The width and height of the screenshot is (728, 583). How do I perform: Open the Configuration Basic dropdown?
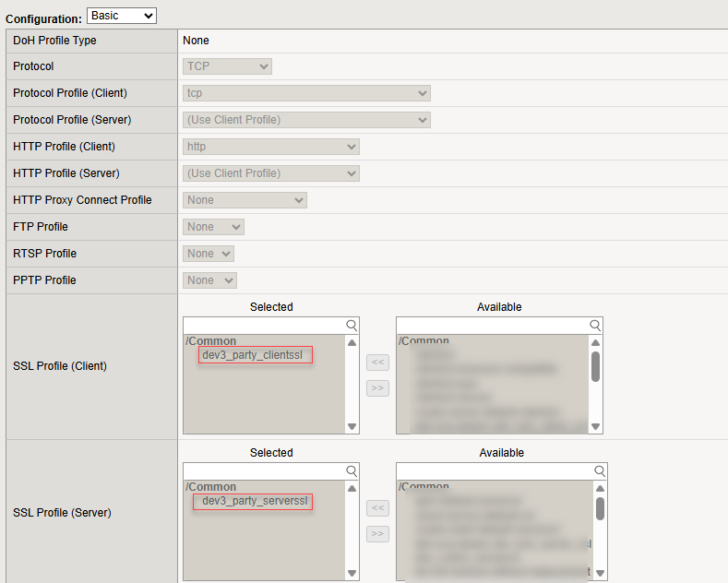pyautogui.click(x=122, y=16)
